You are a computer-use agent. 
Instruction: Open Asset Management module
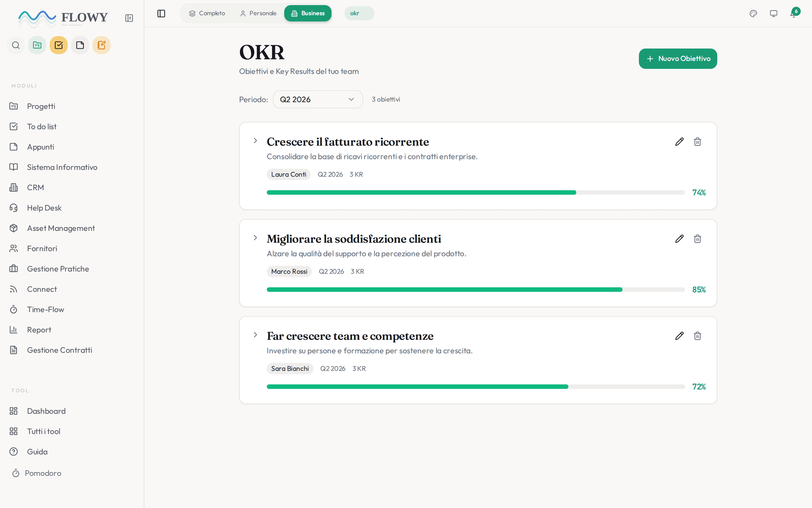pyautogui.click(x=72, y=228)
